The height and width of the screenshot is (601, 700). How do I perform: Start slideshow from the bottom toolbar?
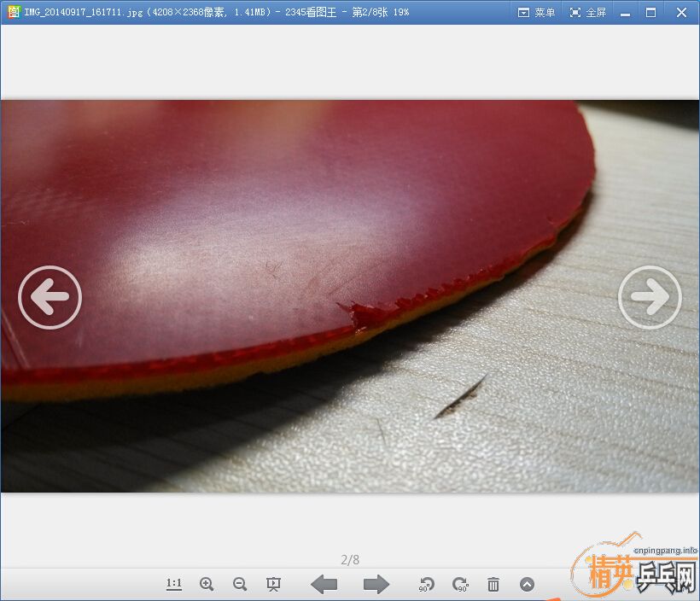click(273, 584)
